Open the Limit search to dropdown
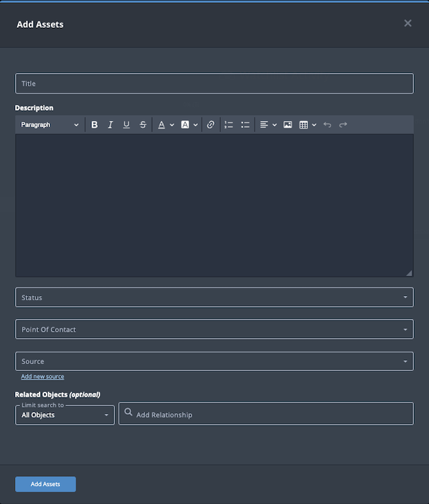The image size is (429, 504). 65,415
